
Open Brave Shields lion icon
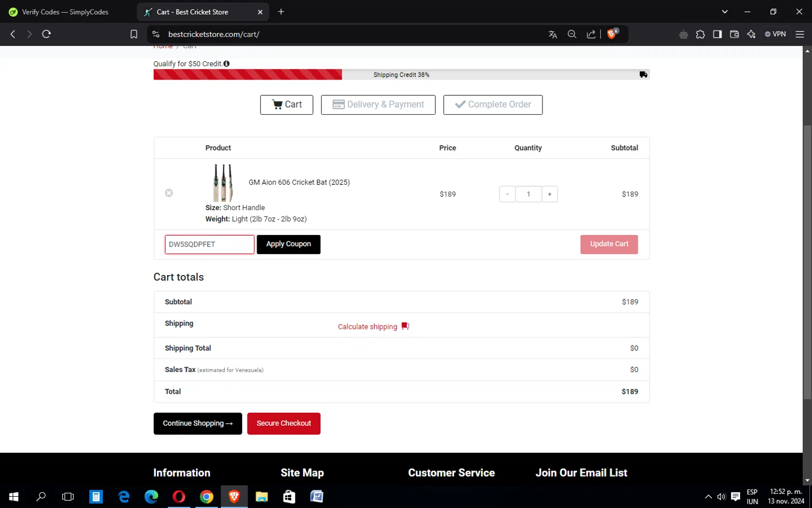(612, 34)
